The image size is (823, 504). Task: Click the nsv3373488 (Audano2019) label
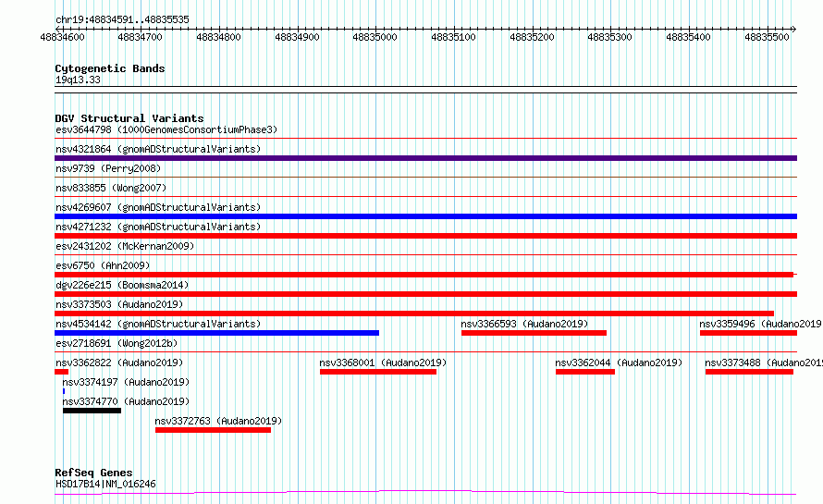click(x=764, y=363)
